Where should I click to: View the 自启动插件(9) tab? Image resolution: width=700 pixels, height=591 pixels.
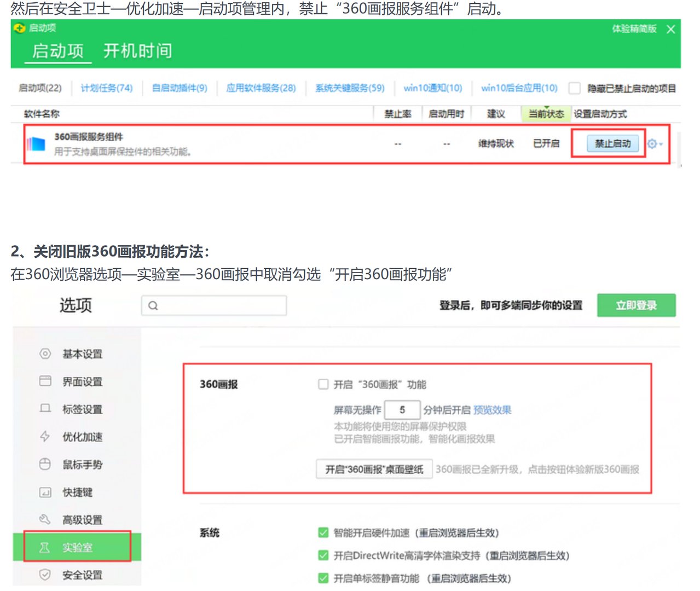[x=180, y=88]
